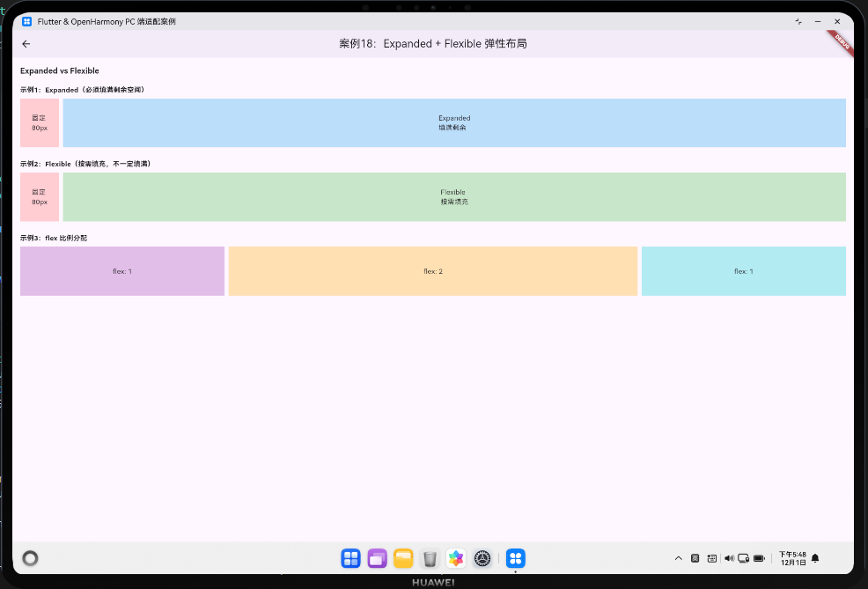Viewport: 868px width, 589px height.
Task: Launch the Gallery app from the dock
Action: [456, 558]
